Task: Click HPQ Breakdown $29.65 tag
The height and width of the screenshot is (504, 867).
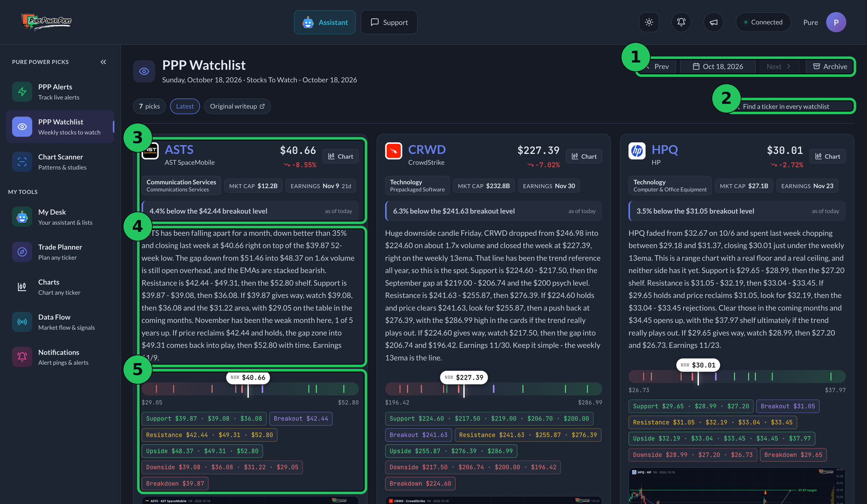Action: click(793, 455)
